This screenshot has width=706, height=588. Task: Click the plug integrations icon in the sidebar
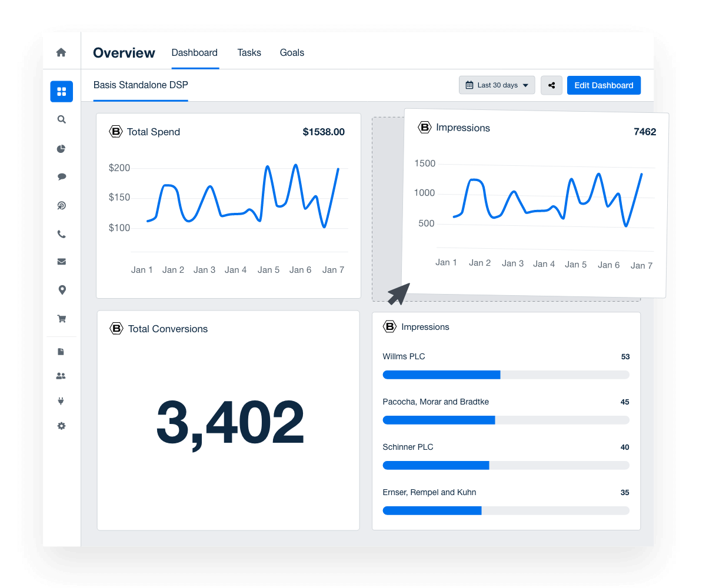point(61,401)
